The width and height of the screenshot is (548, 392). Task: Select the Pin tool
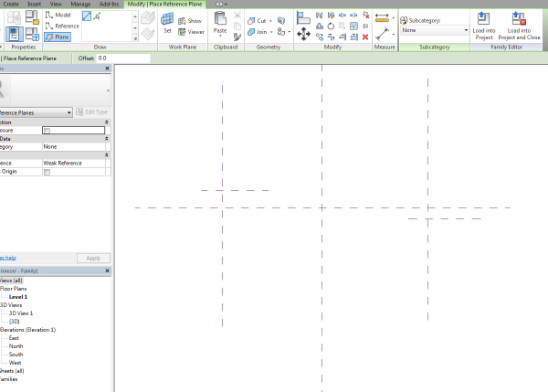pos(365,26)
